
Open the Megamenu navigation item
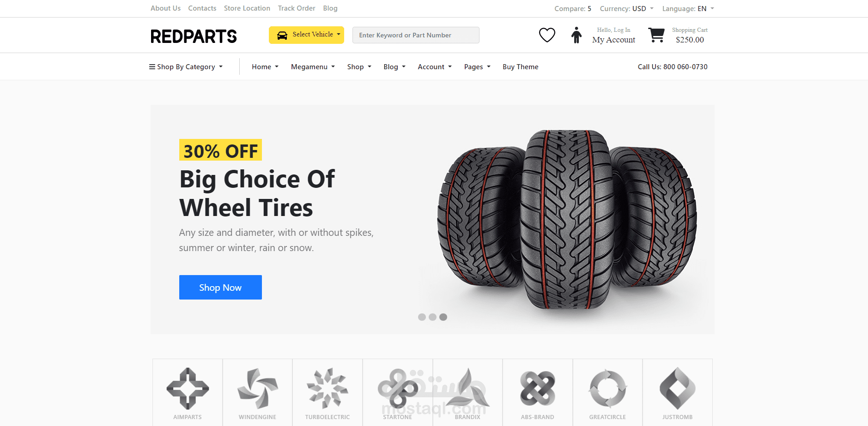pos(313,67)
